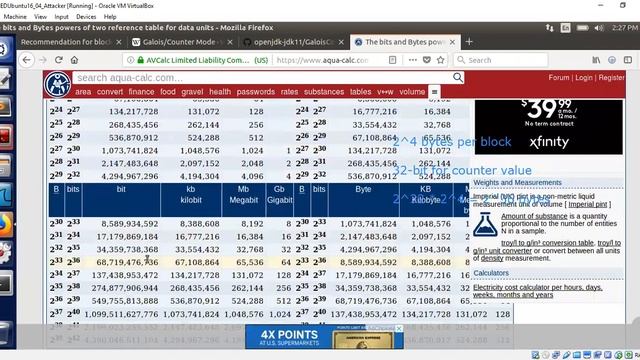Open the gravel category link
Image resolution: width=640 pixels, height=360 pixels.
192,92
